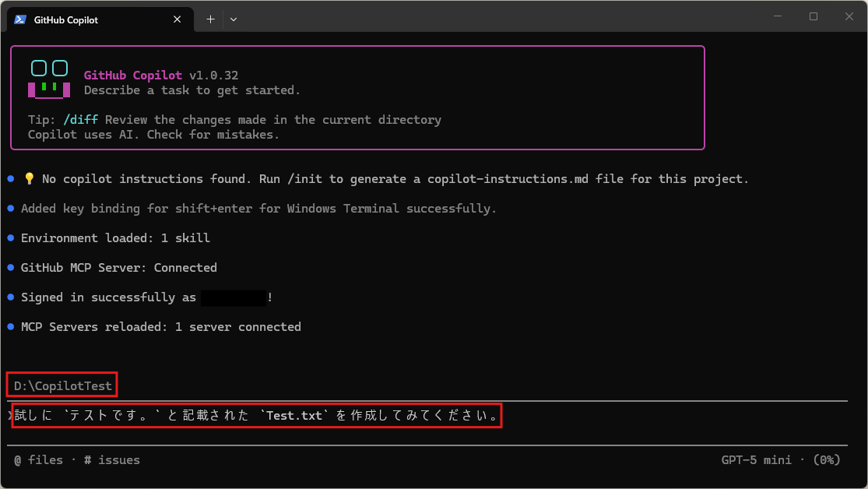
Task: Focus the prompt input containing Test.txt request
Action: click(257, 416)
